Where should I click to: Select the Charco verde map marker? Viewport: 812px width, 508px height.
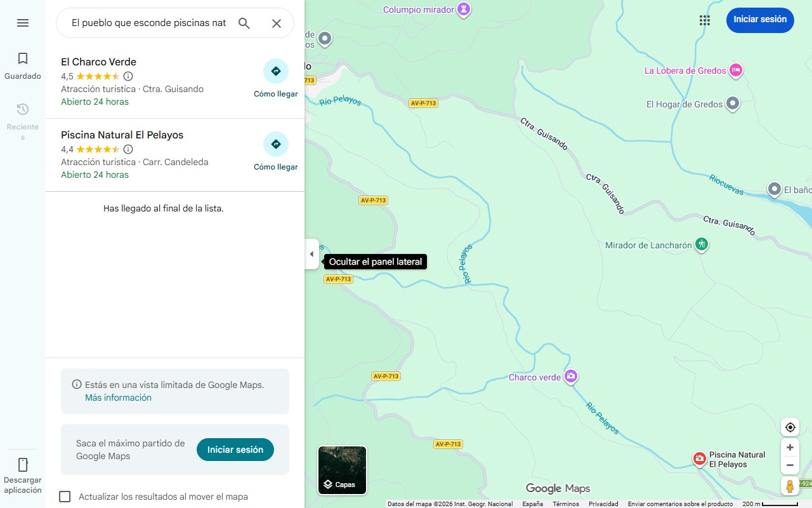[570, 377]
